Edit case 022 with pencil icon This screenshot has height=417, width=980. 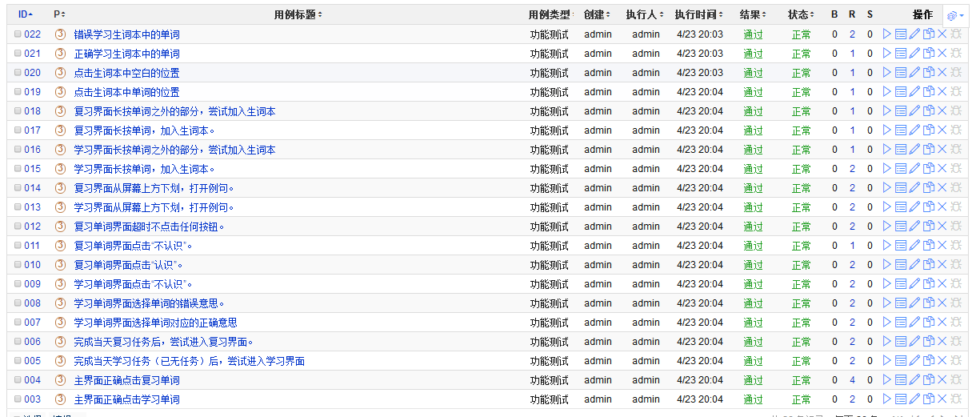(914, 34)
